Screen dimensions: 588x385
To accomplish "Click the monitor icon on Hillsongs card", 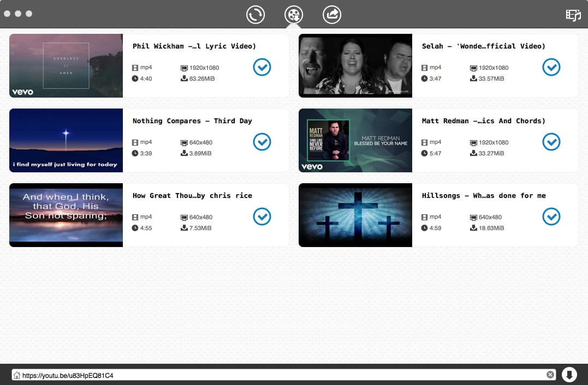I will click(474, 218).
